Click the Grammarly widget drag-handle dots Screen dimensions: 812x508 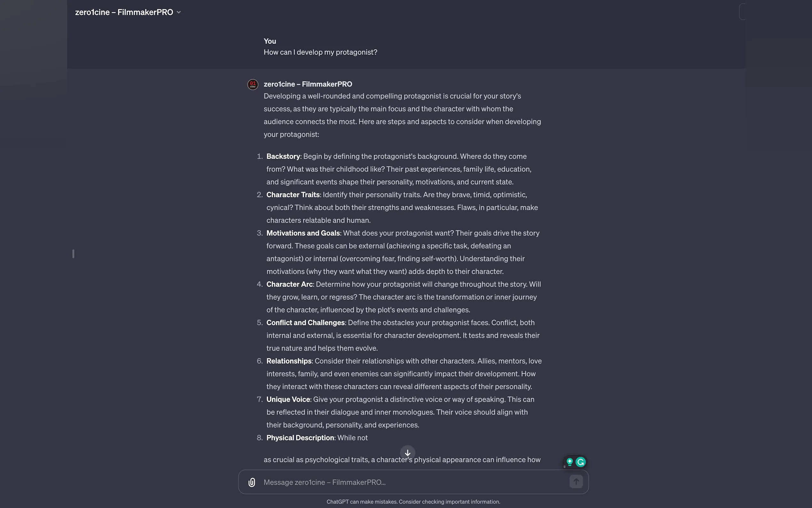tap(565, 466)
